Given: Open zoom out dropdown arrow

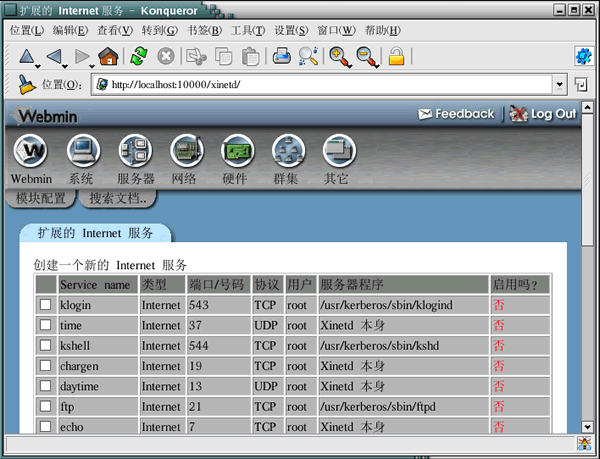Looking at the screenshot, I should point(377,67).
